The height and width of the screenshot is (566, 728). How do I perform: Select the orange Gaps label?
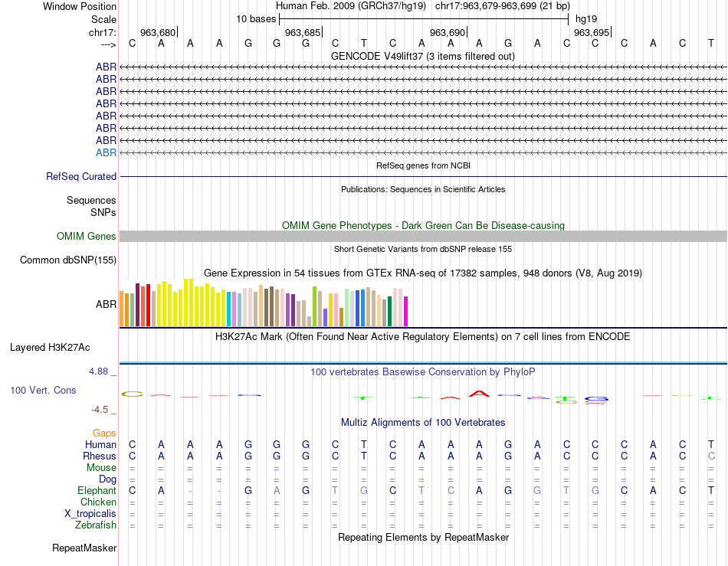104,433
